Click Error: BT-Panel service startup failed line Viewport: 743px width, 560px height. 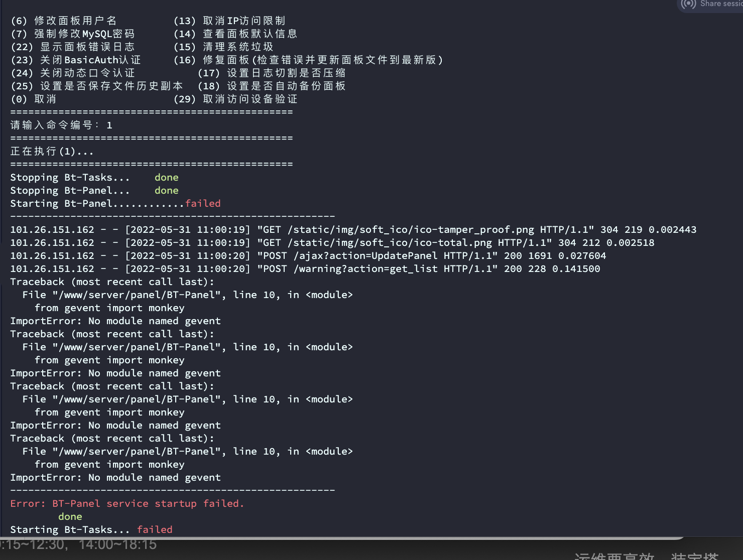128,503
